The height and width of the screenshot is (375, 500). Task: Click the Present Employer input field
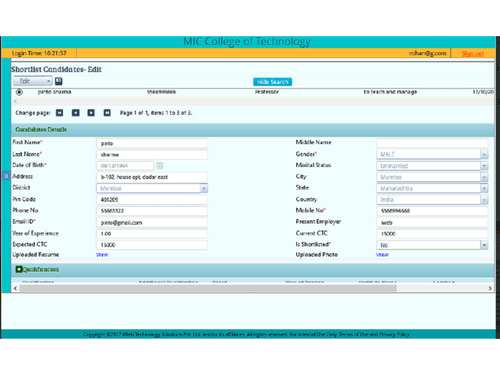click(x=432, y=222)
